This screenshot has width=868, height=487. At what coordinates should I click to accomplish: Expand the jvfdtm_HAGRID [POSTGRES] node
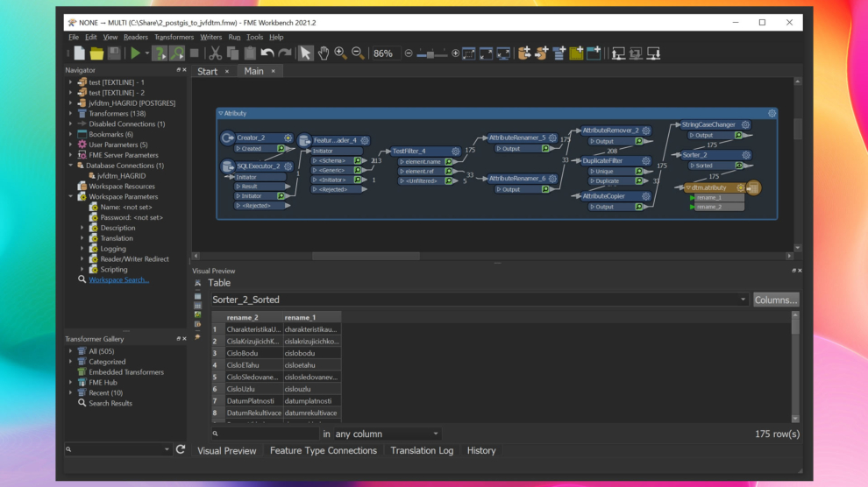point(70,102)
